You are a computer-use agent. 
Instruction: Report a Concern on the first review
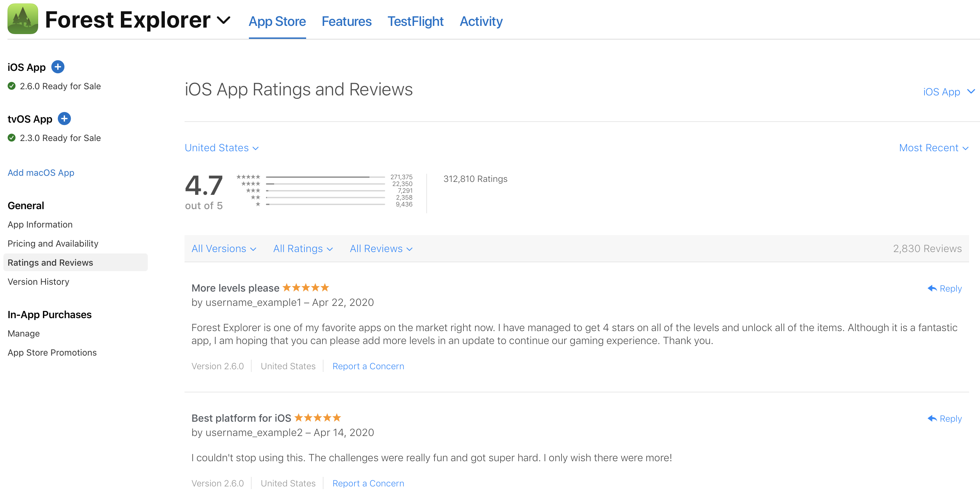(368, 366)
